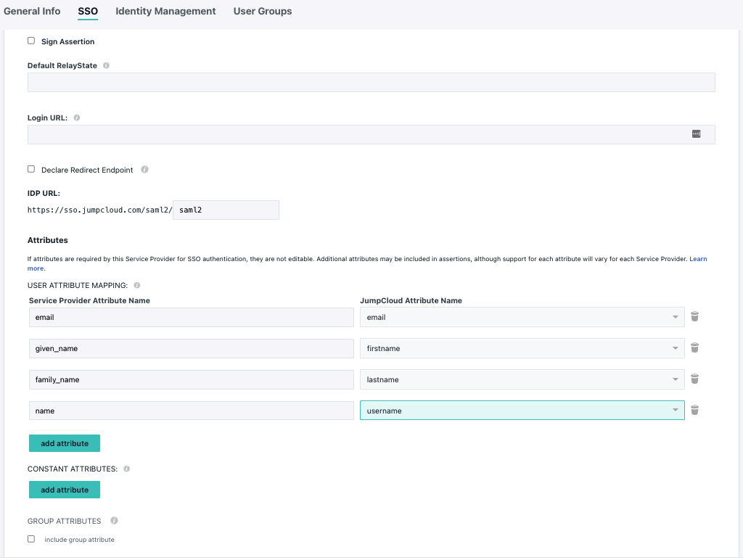Click add attribute under User Attribute Mapping
This screenshot has width=743, height=560.
coord(65,443)
